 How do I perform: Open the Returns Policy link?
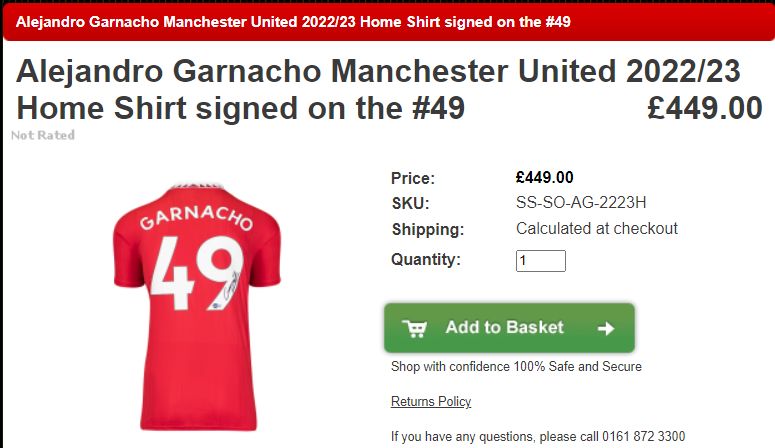click(x=431, y=401)
